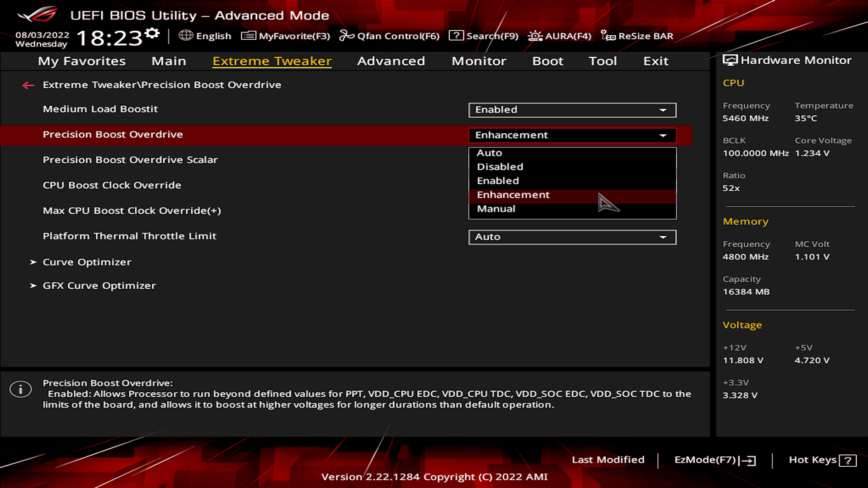Select Disabled option in PBO dropdown

500,166
